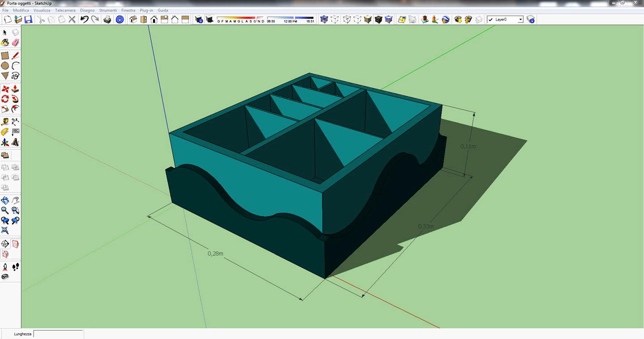Viewport: 644px width, 339px height.
Task: Select the Paint Bucket tool
Action: pos(5,42)
